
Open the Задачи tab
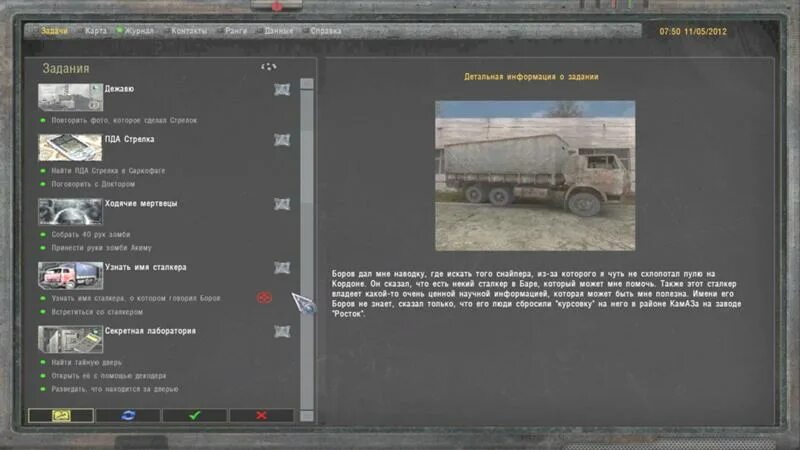coord(54,31)
